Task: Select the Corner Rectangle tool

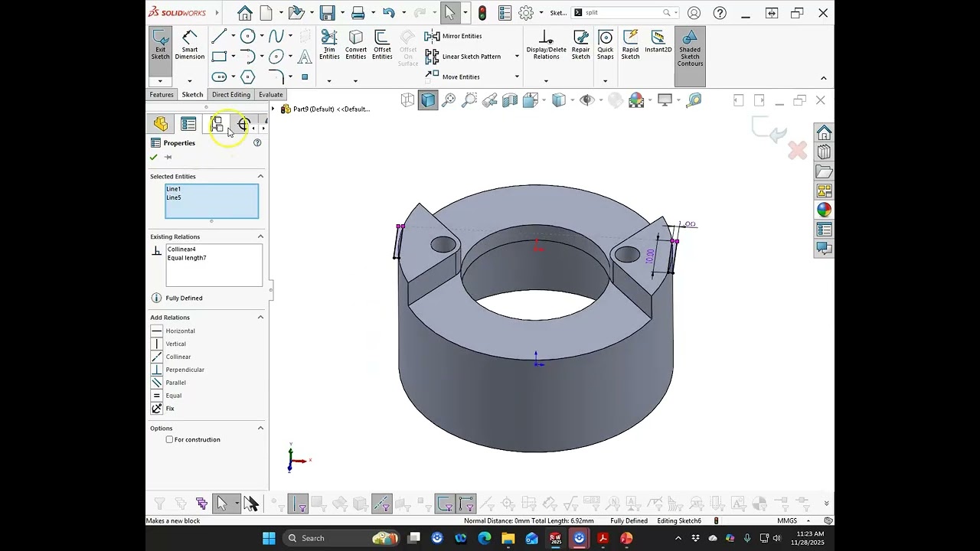Action: [x=219, y=57]
